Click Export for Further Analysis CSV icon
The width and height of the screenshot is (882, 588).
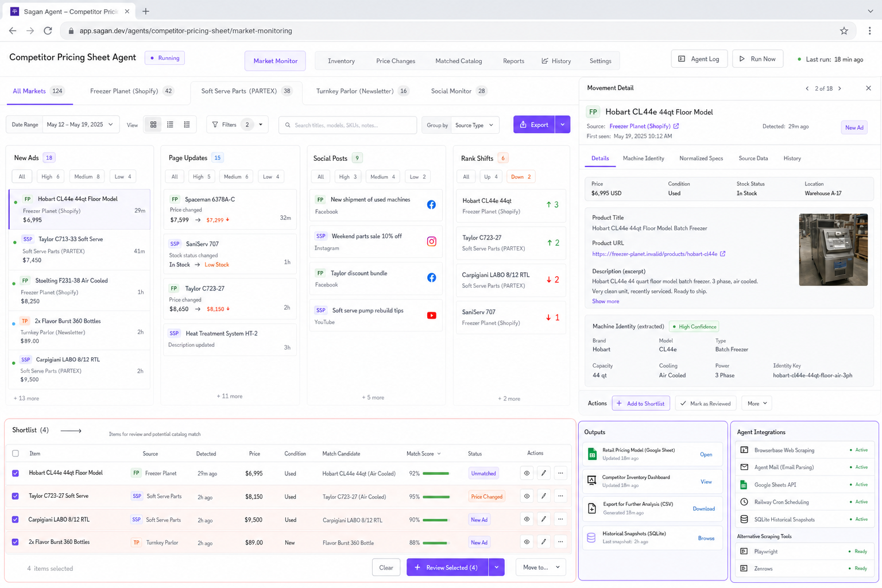point(592,508)
